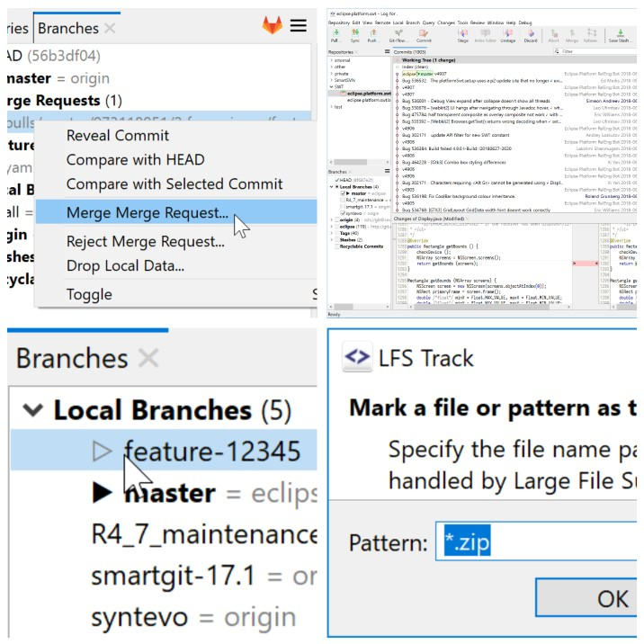644x644 pixels.
Task: Uncheck the master checkbox in the Log window
Action: pos(343,193)
